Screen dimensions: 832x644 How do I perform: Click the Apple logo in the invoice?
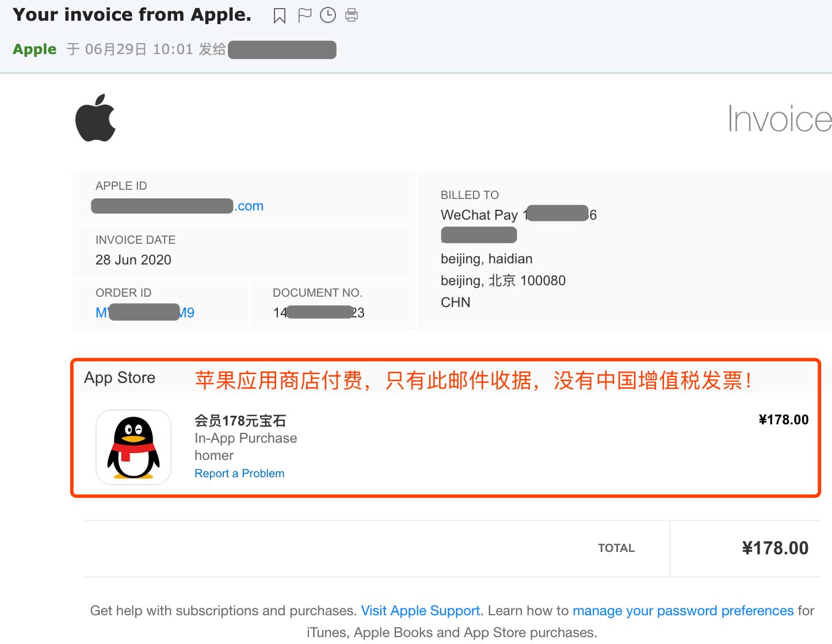[x=96, y=117]
